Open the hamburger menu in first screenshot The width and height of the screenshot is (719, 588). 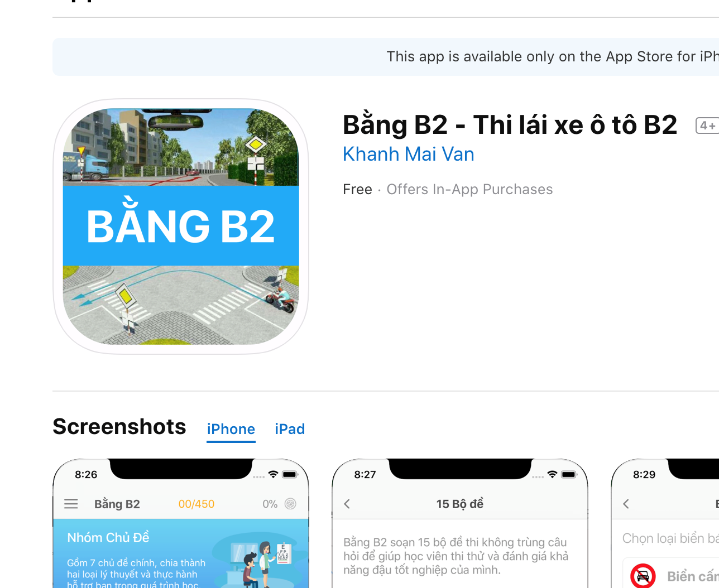pos(71,504)
